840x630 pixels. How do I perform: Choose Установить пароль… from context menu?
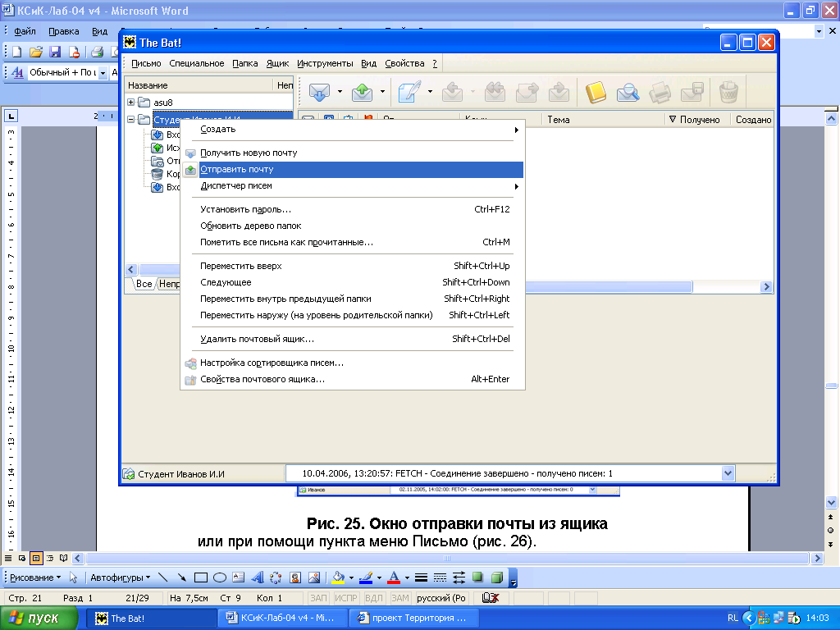(353, 209)
